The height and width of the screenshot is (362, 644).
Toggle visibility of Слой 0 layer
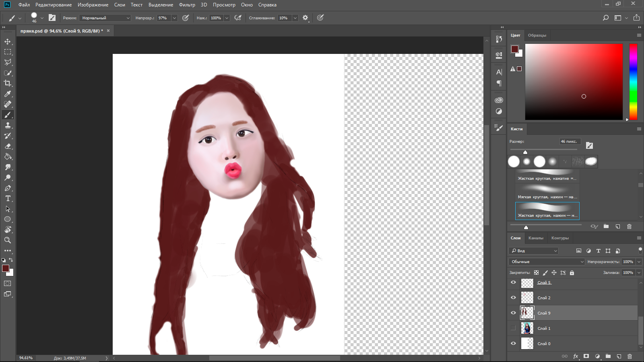[x=513, y=343]
